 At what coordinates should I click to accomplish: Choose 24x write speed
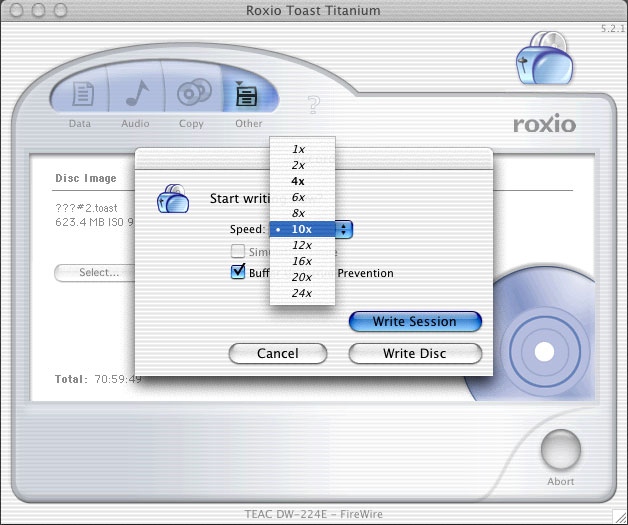(302, 293)
